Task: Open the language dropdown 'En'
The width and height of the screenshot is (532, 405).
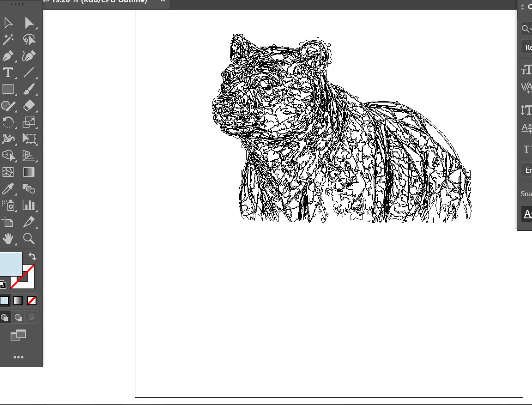Action: [527, 170]
